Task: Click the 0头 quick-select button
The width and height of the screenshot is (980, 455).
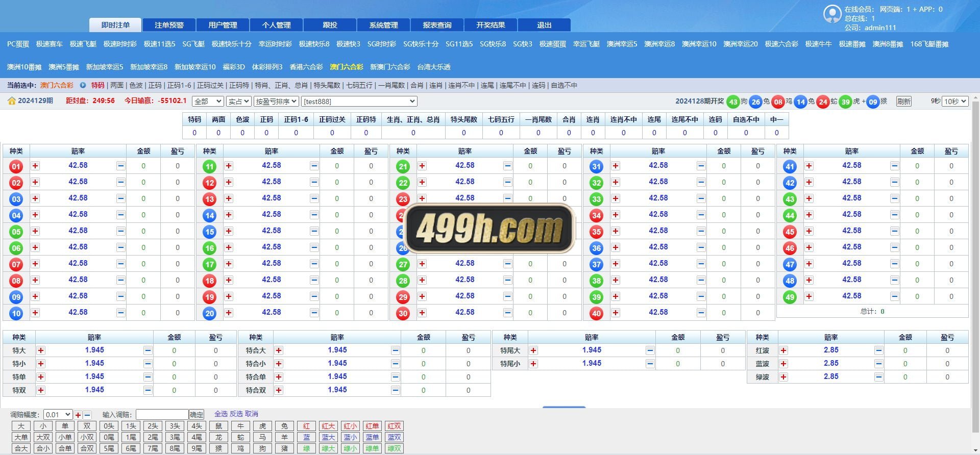Action: (x=109, y=426)
